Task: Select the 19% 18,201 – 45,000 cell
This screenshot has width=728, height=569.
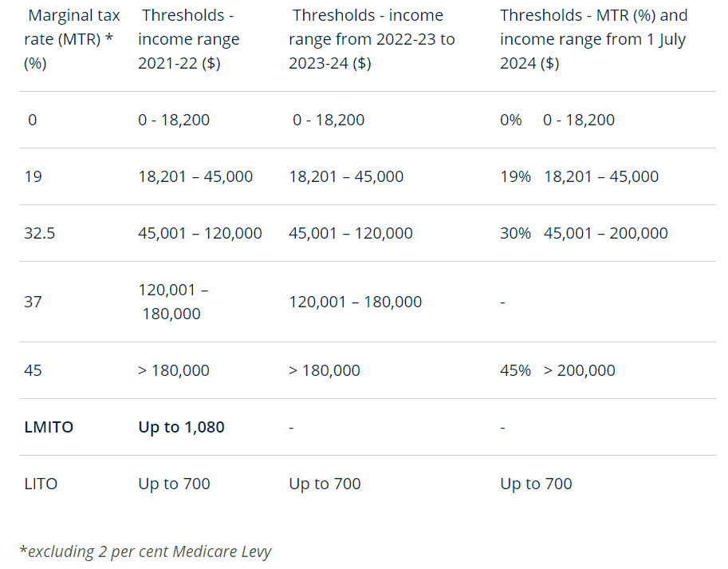Action: [x=580, y=176]
